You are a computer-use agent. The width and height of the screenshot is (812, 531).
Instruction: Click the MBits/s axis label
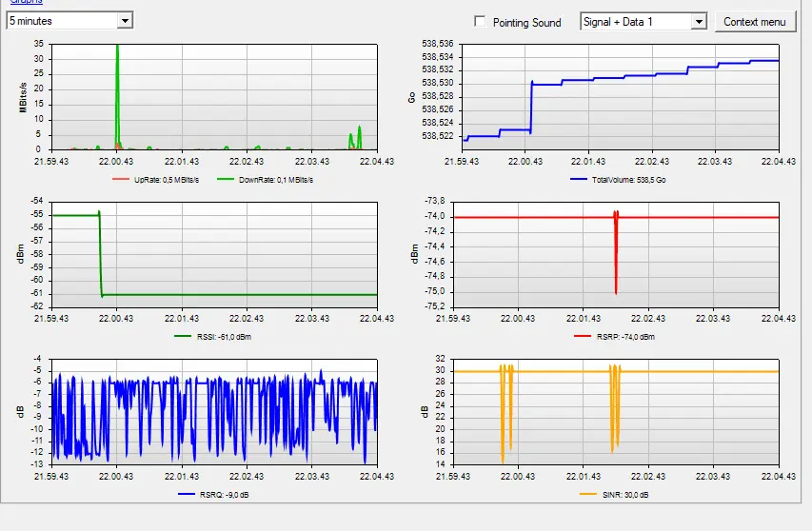click(22, 97)
